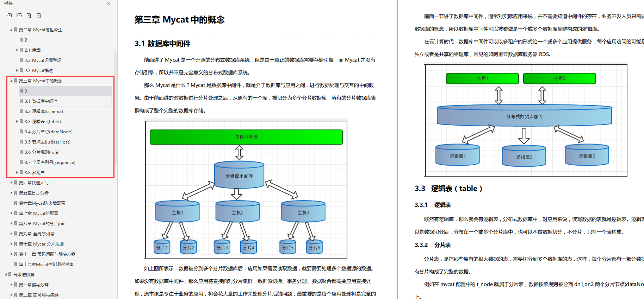Screen dimensions: 644x299
Task: Jump to bookmark 3.6 分片规则(rule)
Action: point(42,152)
